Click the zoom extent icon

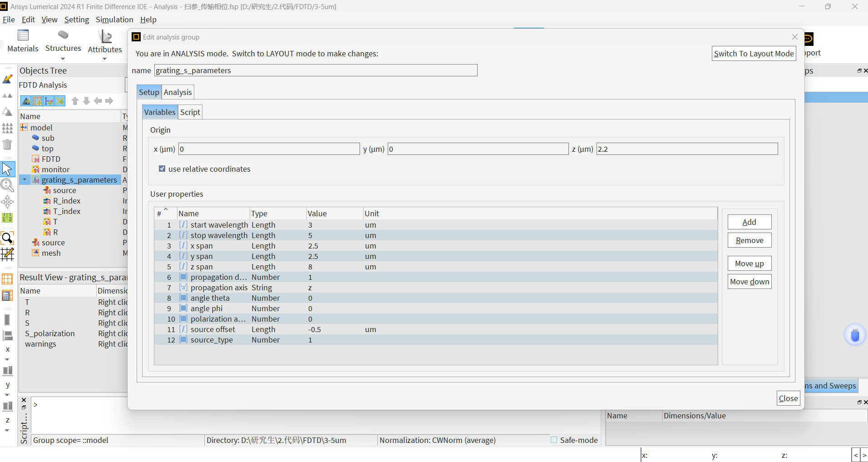click(7, 238)
